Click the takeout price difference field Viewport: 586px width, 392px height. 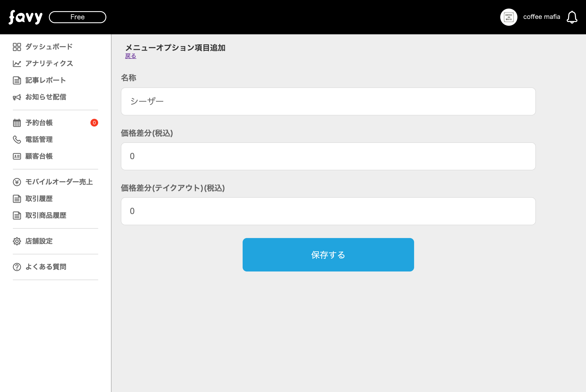click(328, 211)
